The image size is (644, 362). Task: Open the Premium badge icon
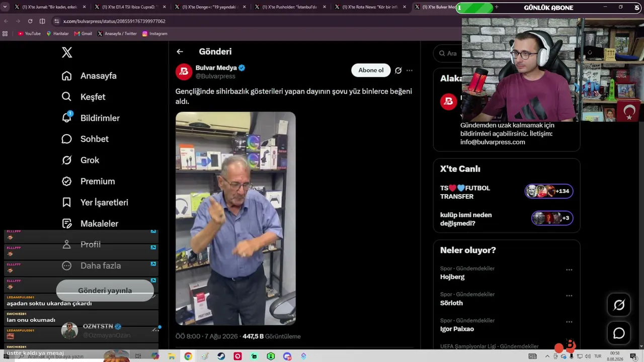(x=66, y=182)
